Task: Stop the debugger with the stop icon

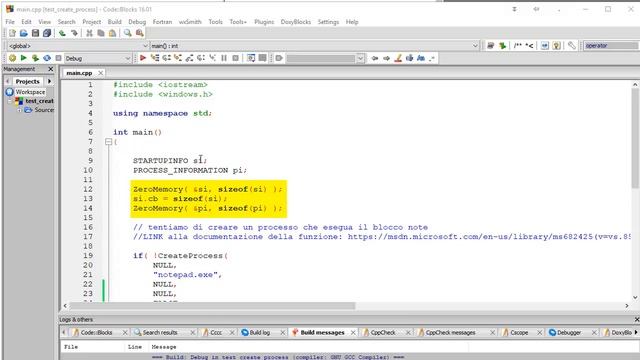Action: (236, 58)
